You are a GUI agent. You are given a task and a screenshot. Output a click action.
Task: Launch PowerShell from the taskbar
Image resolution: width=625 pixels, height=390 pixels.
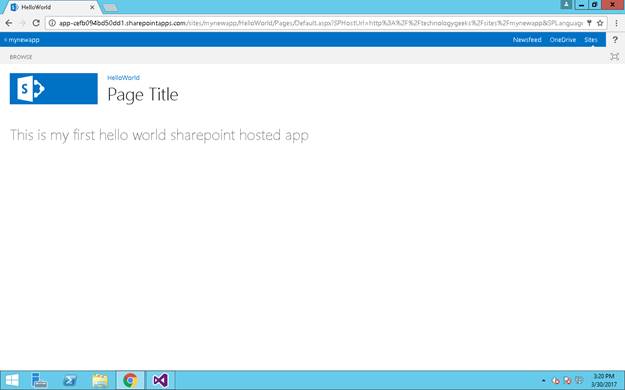(x=70, y=380)
